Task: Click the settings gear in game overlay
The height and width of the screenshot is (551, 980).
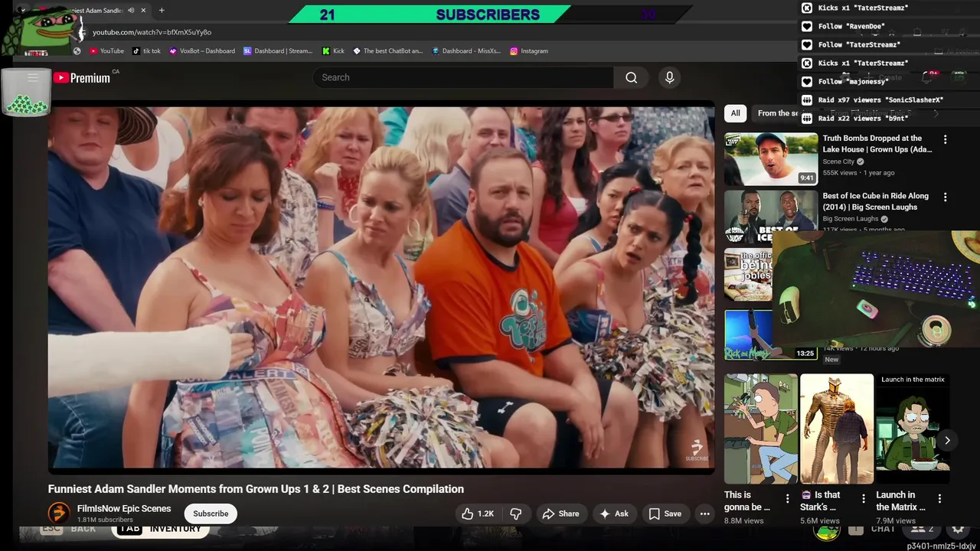Action: [957, 529]
